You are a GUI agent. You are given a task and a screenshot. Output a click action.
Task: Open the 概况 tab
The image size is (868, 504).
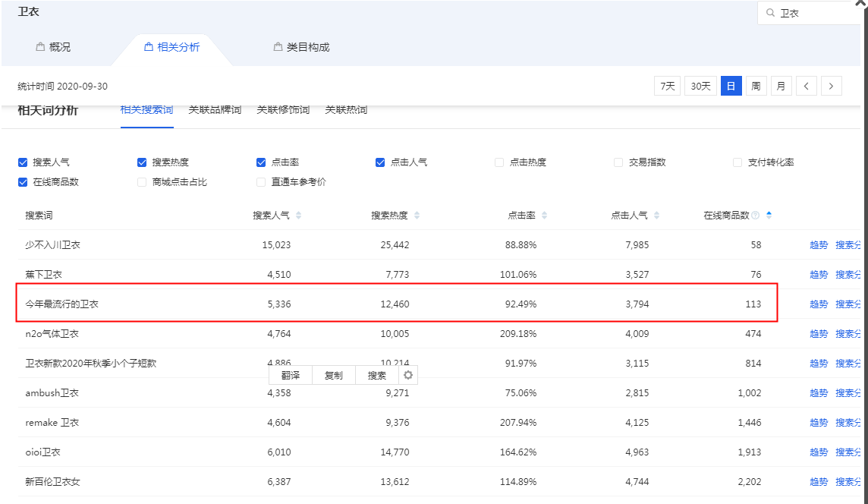tap(53, 47)
